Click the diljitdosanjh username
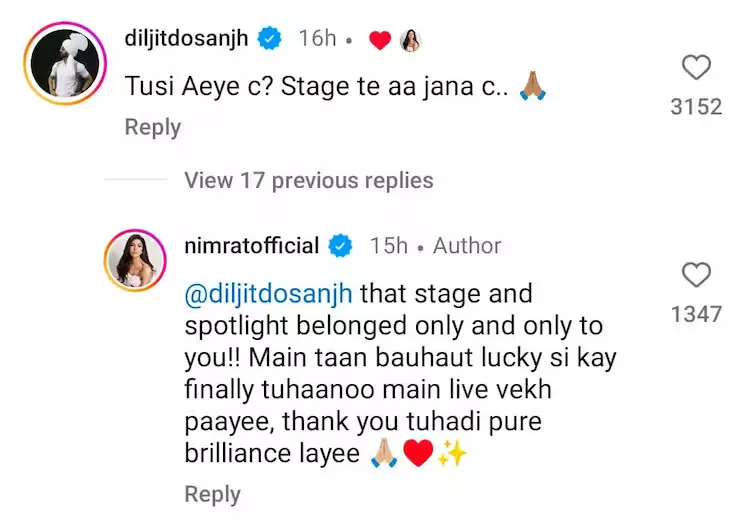The width and height of the screenshot is (750, 524). [186, 38]
